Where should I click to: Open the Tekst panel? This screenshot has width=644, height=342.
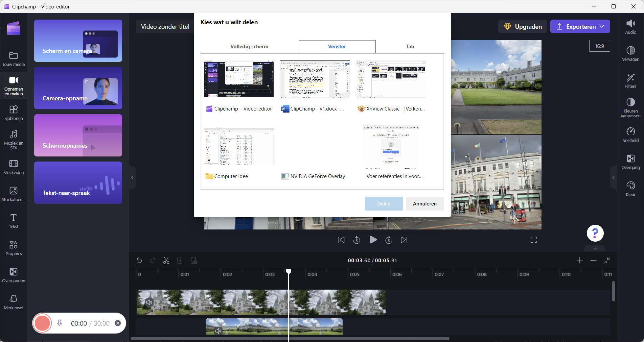click(14, 221)
